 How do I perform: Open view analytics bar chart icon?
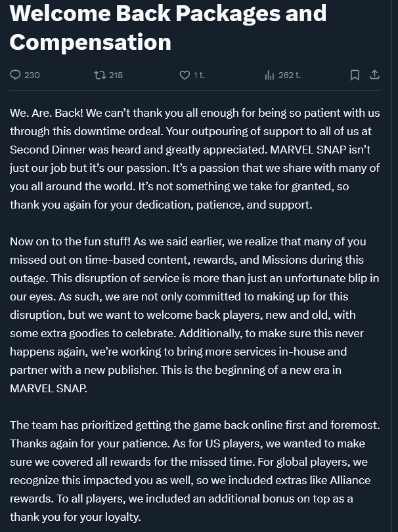click(269, 75)
